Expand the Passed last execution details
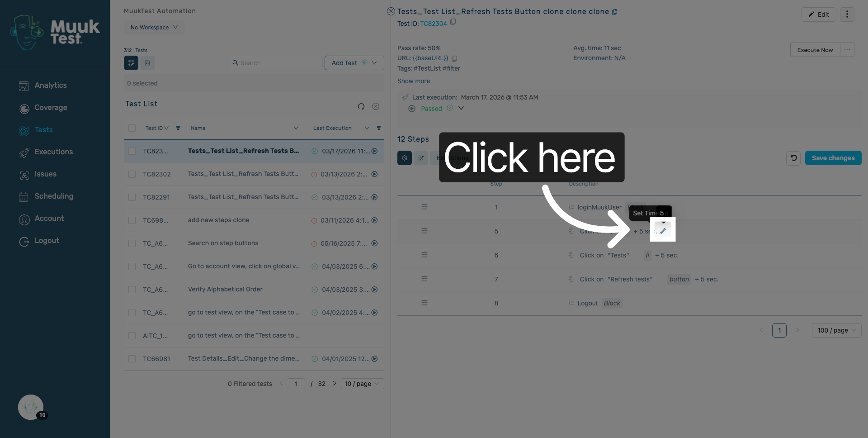The image size is (868, 438). (x=461, y=108)
